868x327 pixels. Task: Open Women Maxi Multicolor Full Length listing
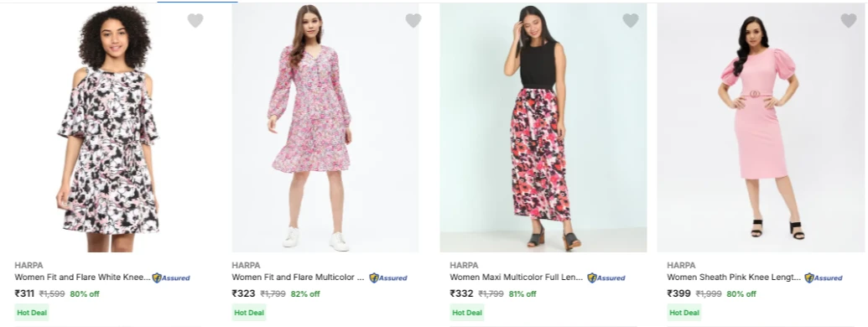click(517, 278)
